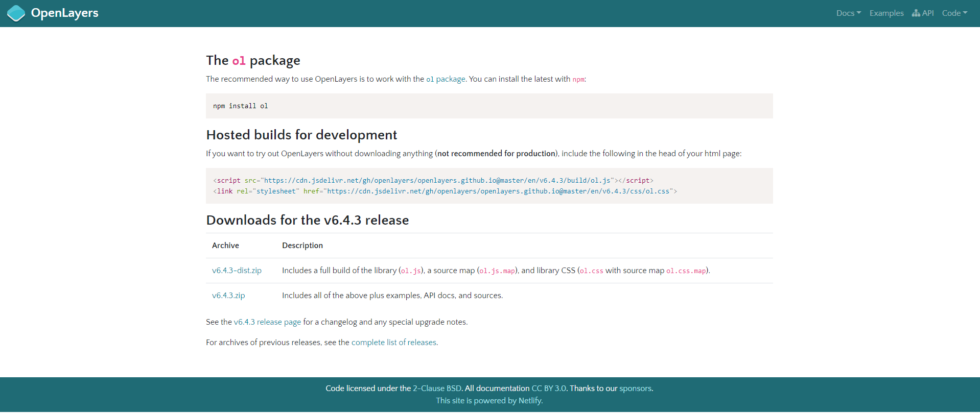980x413 pixels.
Task: Select the script src code line
Action: coord(433,181)
